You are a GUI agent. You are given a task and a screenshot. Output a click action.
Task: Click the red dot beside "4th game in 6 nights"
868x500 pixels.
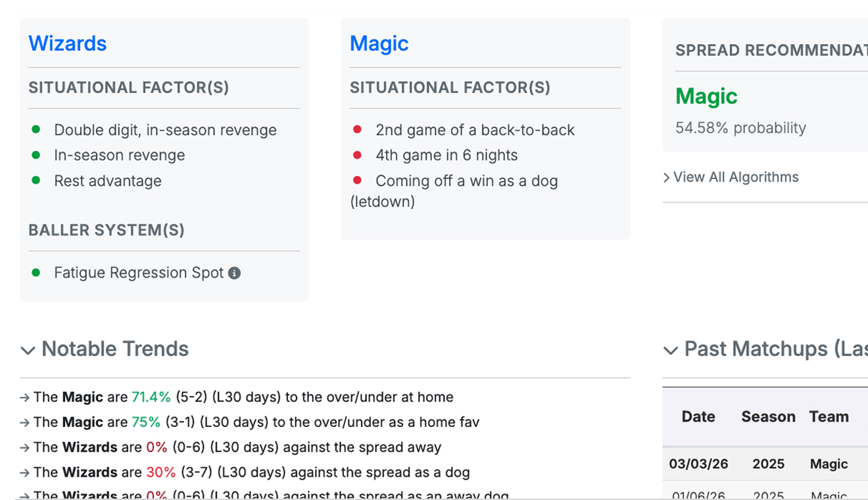click(358, 155)
